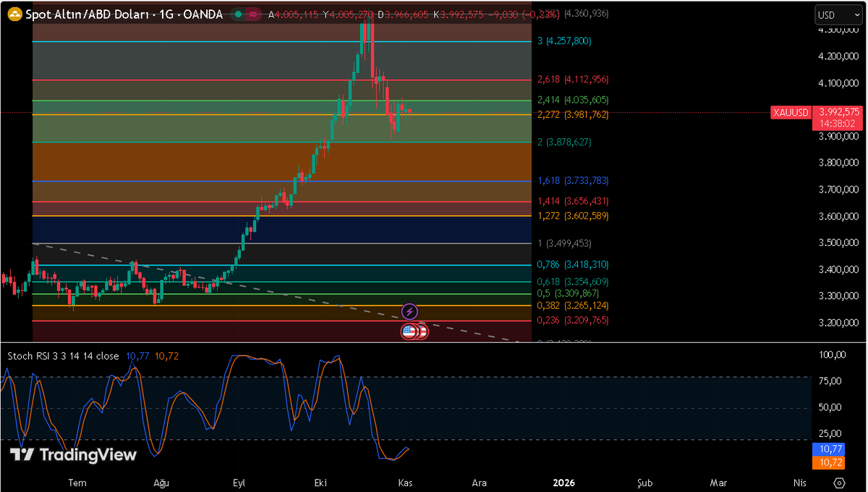Click the −9,030 (−0,23%) change value
Screen dimensions: 868x492
pos(524,14)
